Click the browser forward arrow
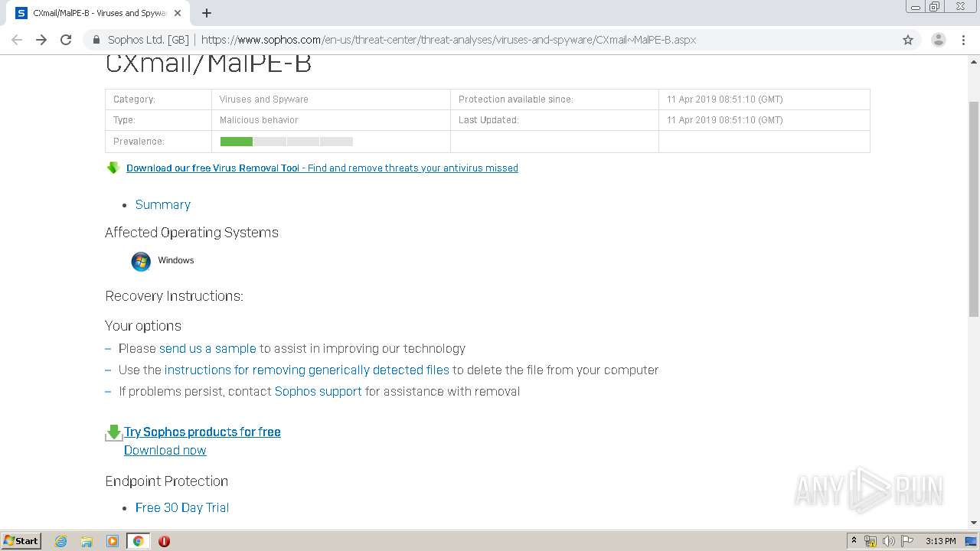The width and height of the screenshot is (980, 551). point(41,40)
